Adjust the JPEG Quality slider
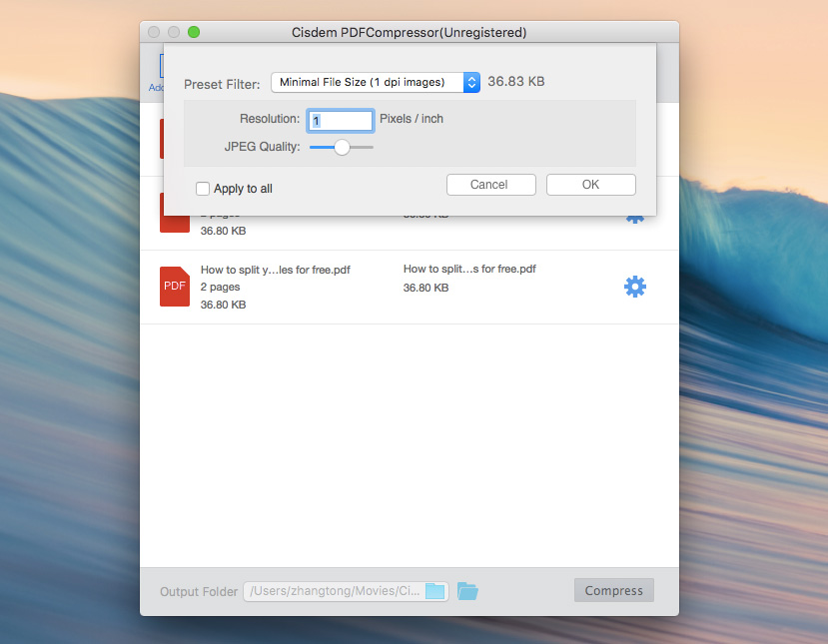 (x=342, y=148)
